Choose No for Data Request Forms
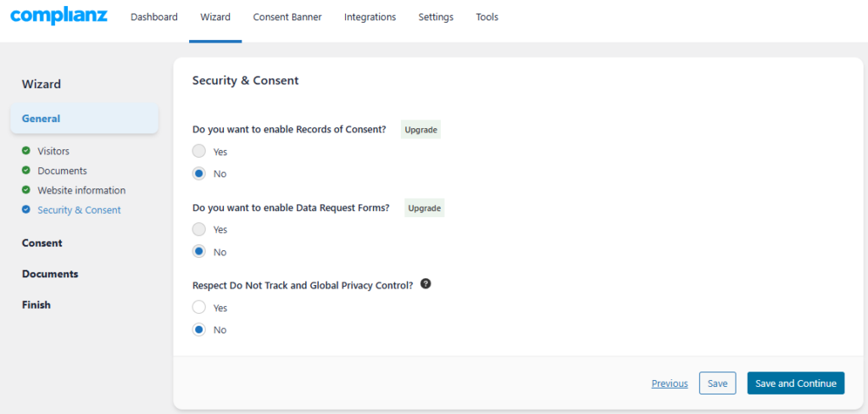868x414 pixels. pyautogui.click(x=198, y=252)
